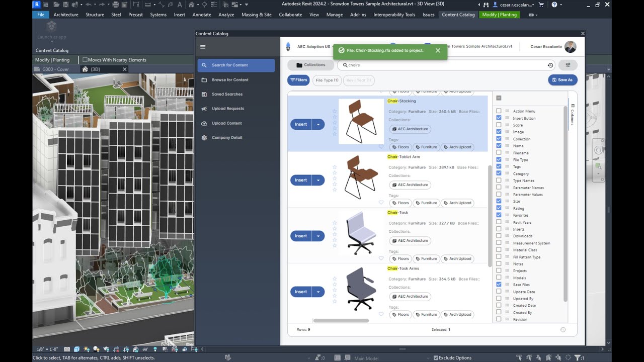The image size is (644, 362).
Task: Click the Save As button
Action: tap(562, 79)
